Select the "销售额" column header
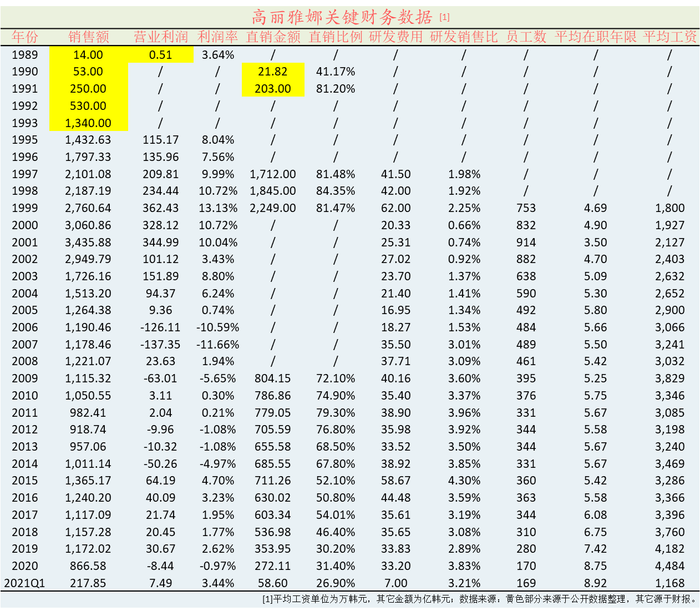 tap(89, 37)
